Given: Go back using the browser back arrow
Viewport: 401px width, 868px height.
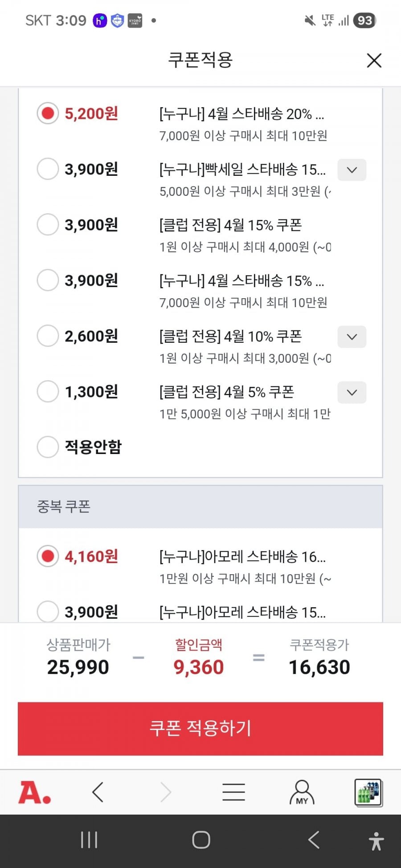Looking at the screenshot, I should pyautogui.click(x=98, y=793).
